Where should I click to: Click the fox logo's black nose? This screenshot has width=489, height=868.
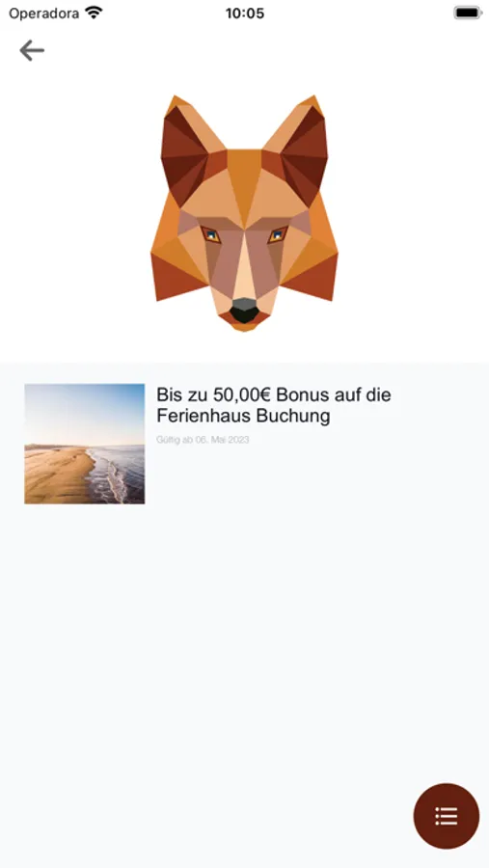244,312
